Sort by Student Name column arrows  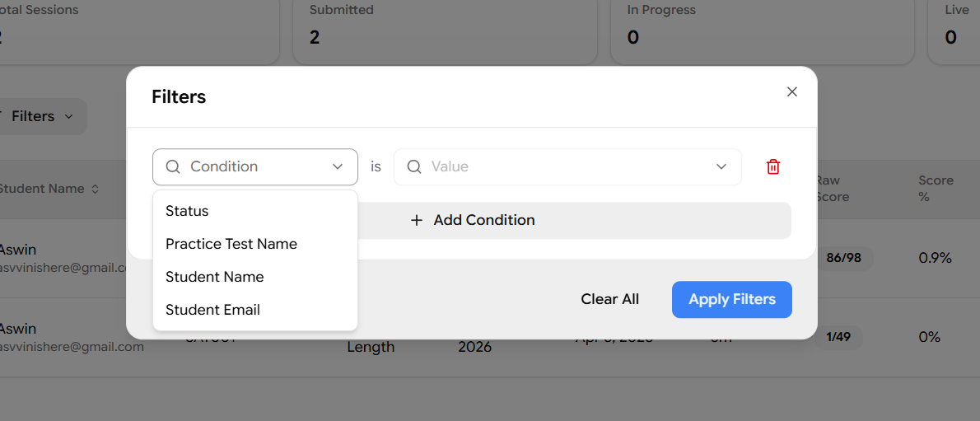[x=96, y=189]
